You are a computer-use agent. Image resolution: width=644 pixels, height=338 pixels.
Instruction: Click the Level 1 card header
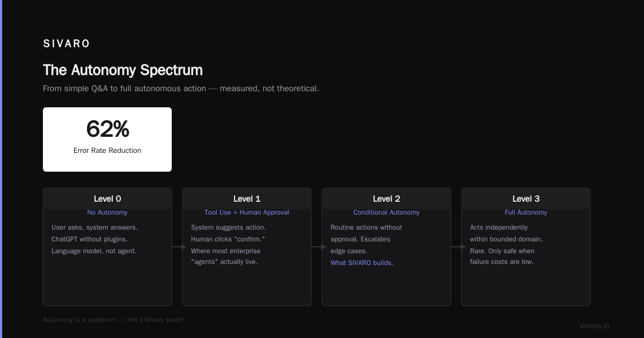(247, 199)
